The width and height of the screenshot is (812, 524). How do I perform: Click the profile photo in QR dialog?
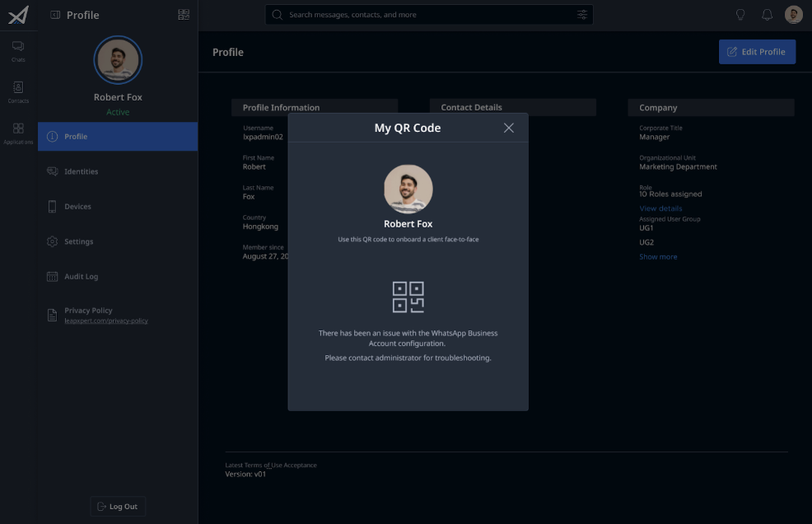pos(408,189)
